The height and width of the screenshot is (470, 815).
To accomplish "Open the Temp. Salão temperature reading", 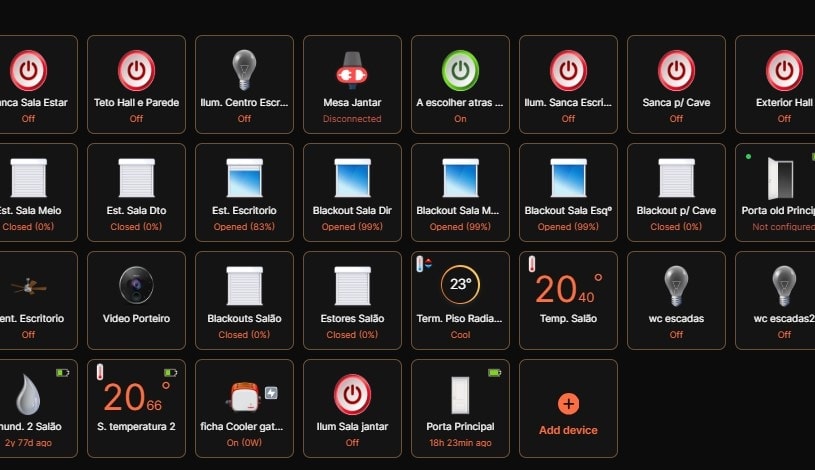I will pyautogui.click(x=568, y=289).
